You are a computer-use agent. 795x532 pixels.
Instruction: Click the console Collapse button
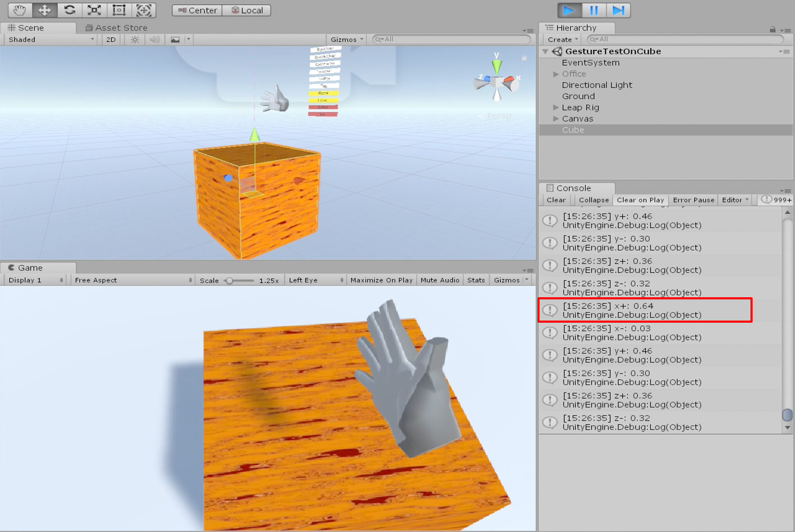click(x=594, y=200)
